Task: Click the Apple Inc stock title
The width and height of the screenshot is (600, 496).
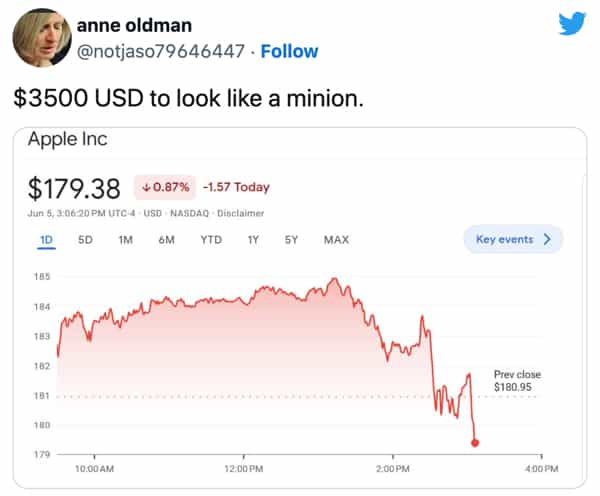Action: (68, 139)
